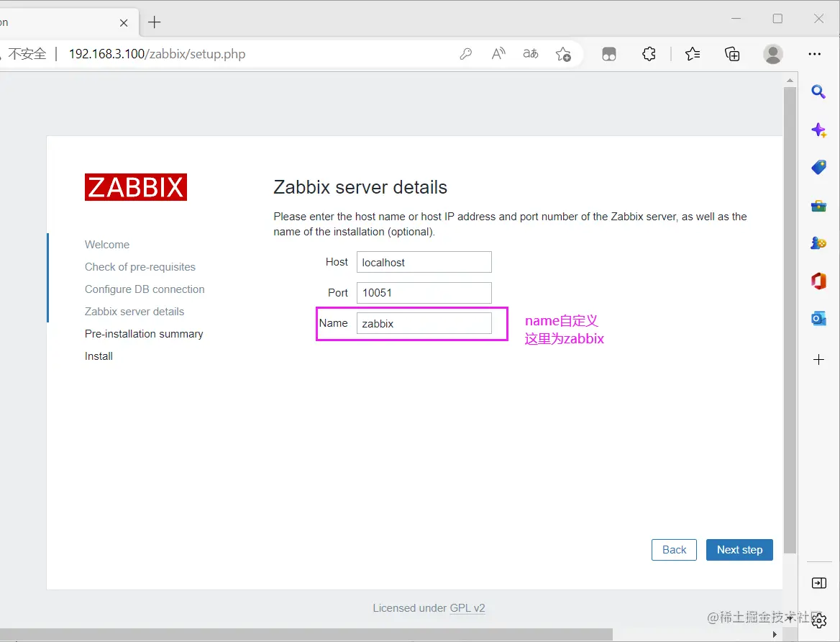Viewport: 840px width, 642px height.
Task: Add a sidebar app with plus icon
Action: point(818,359)
